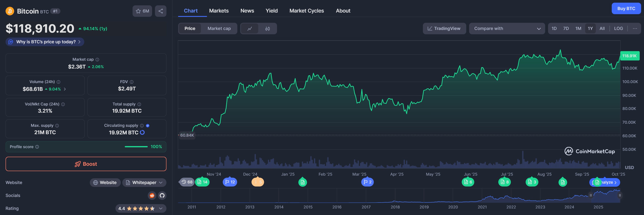
Task: Switch to the candlestick chart icon
Action: [267, 29]
